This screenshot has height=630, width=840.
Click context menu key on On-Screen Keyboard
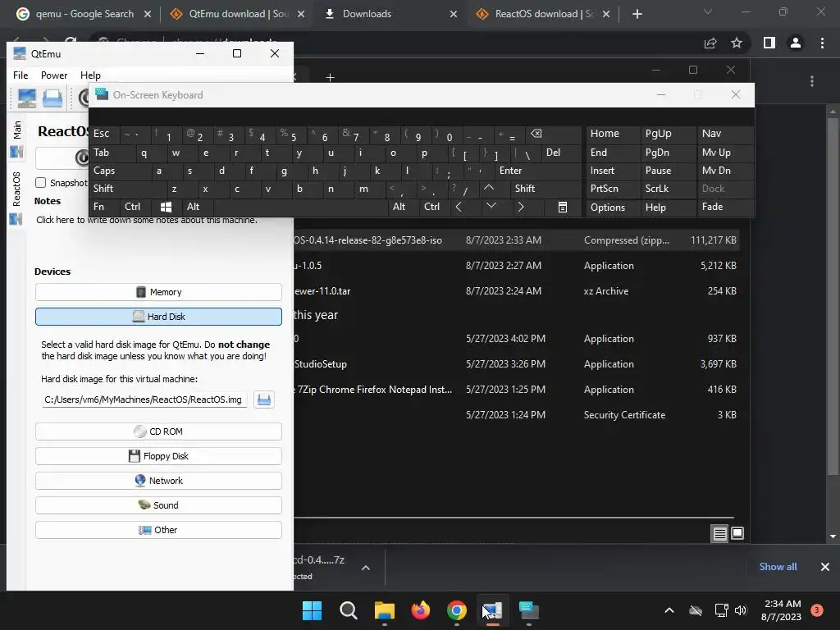click(x=563, y=207)
